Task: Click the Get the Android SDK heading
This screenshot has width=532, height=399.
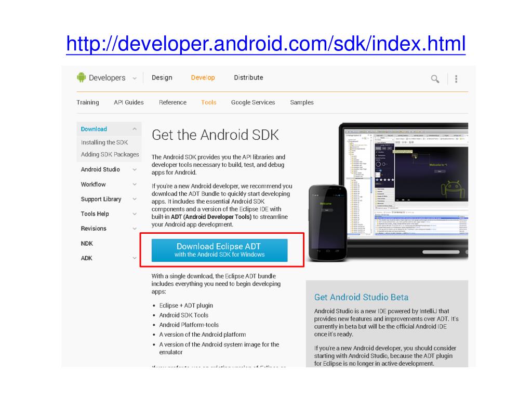Action: 215,135
